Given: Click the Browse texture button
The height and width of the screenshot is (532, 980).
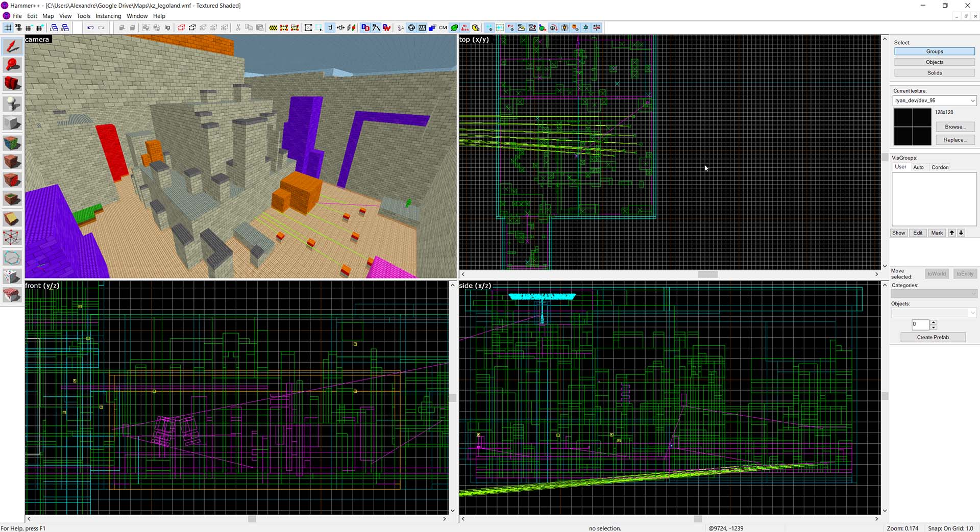Looking at the screenshot, I should click(955, 126).
